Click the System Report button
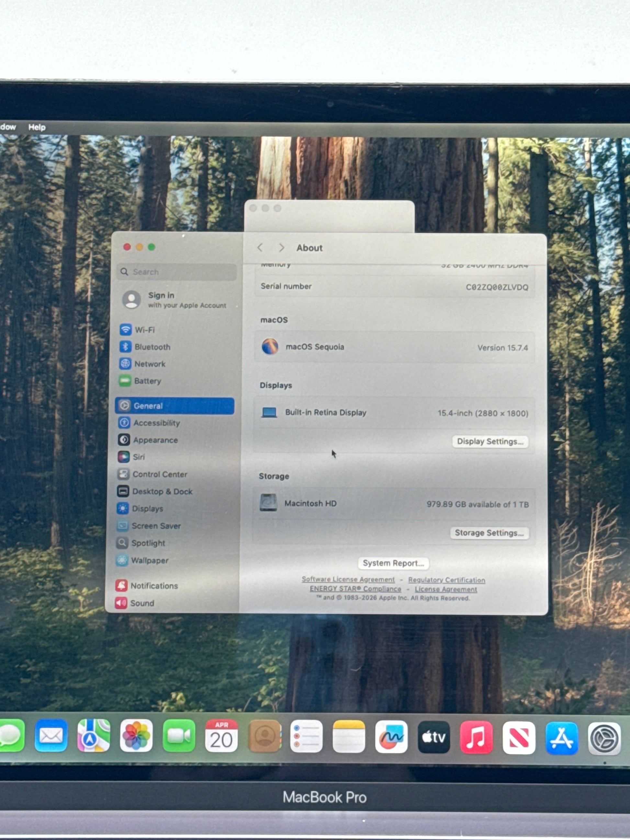Screen dimensions: 630x840 click(393, 563)
